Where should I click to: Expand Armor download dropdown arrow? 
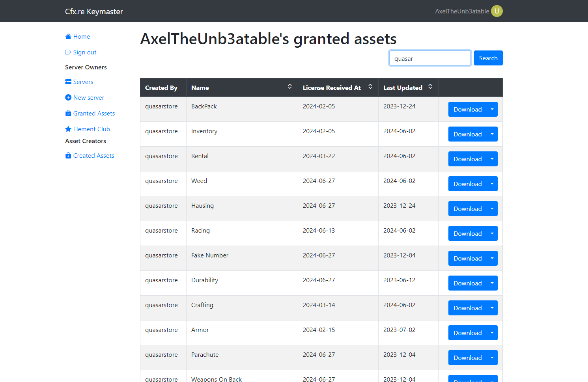[492, 333]
